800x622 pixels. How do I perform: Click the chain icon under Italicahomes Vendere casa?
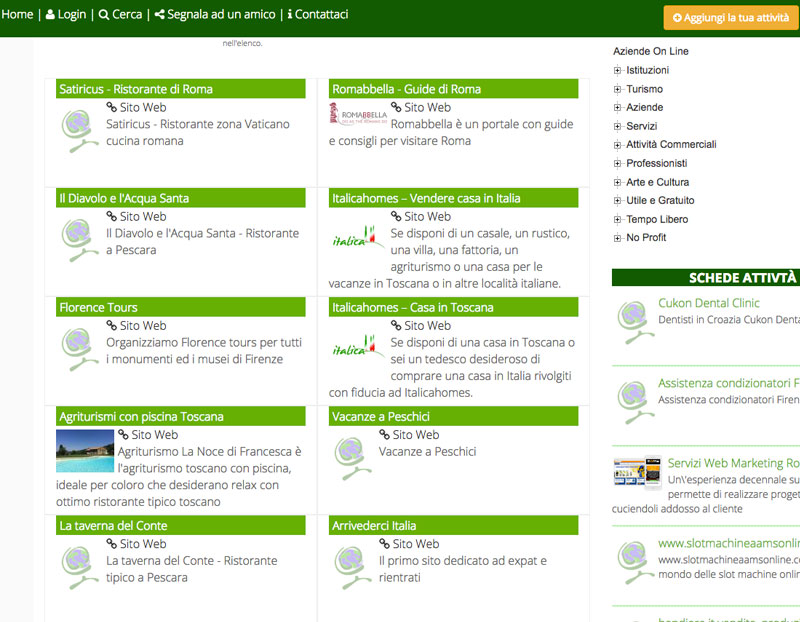point(396,216)
